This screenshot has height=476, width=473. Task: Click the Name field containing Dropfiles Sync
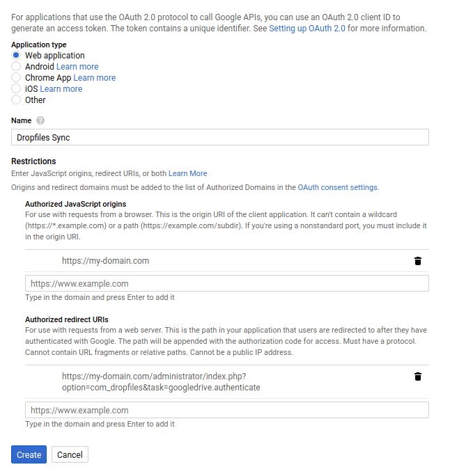click(x=220, y=137)
